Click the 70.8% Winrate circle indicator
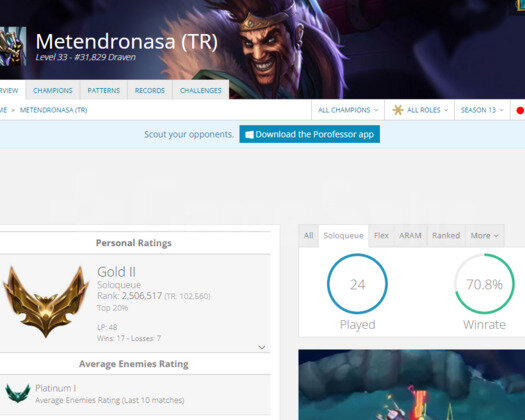This screenshot has height=420, width=525. click(x=484, y=284)
